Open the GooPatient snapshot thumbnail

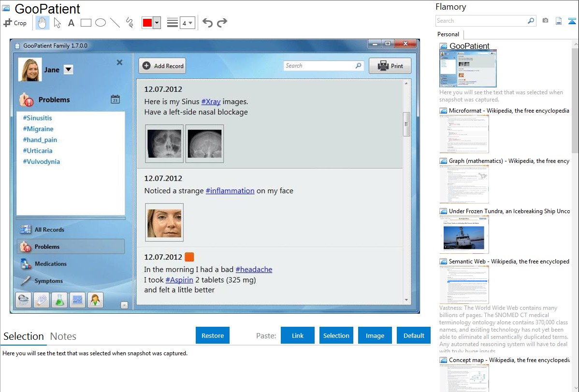pyautogui.click(x=468, y=69)
